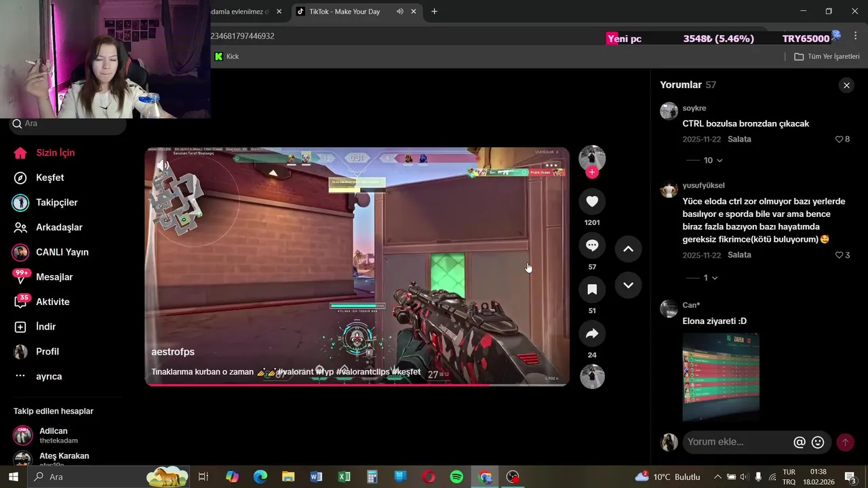Open Spotify from the taskbar

[x=456, y=477]
